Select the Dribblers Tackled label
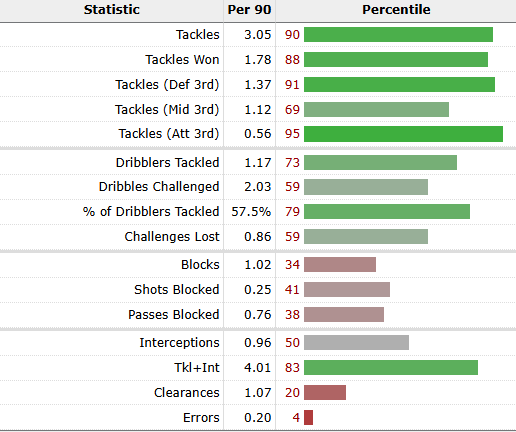The width and height of the screenshot is (516, 432). tap(167, 163)
